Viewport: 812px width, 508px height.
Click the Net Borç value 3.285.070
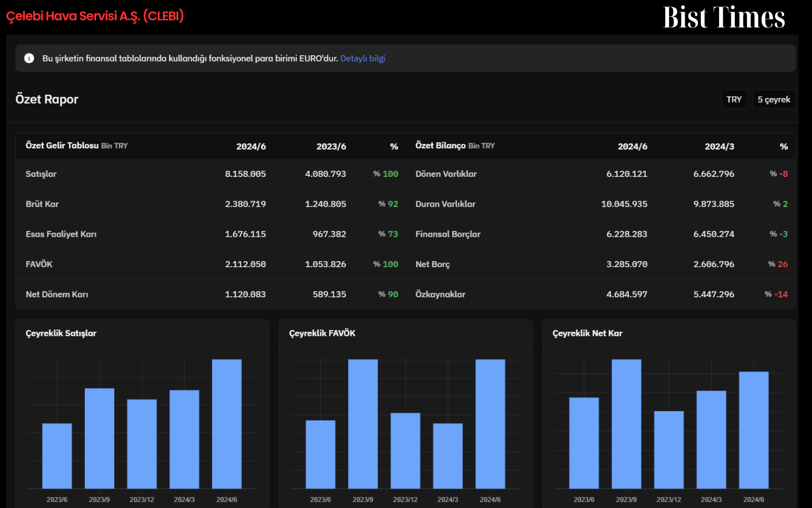pos(627,264)
